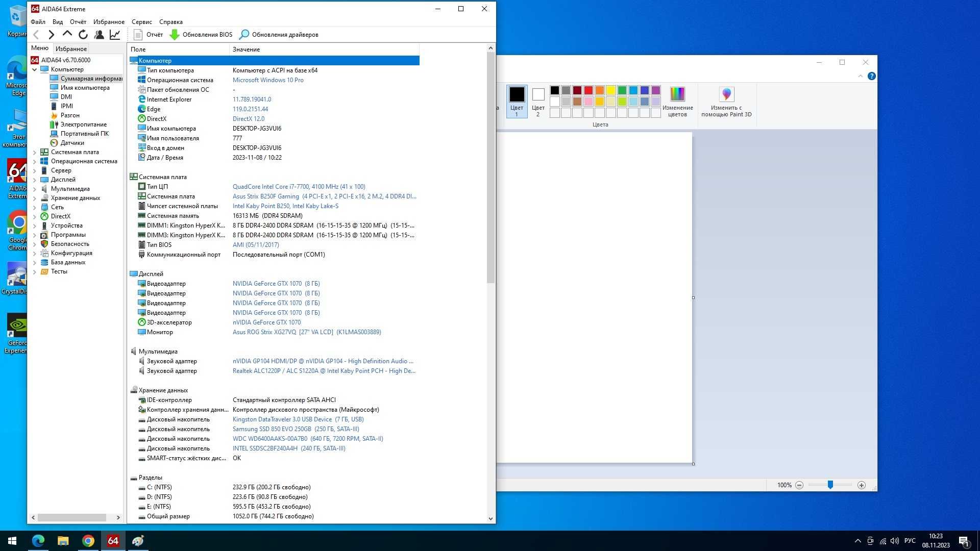Refresh the AIDA64 page

(x=83, y=35)
